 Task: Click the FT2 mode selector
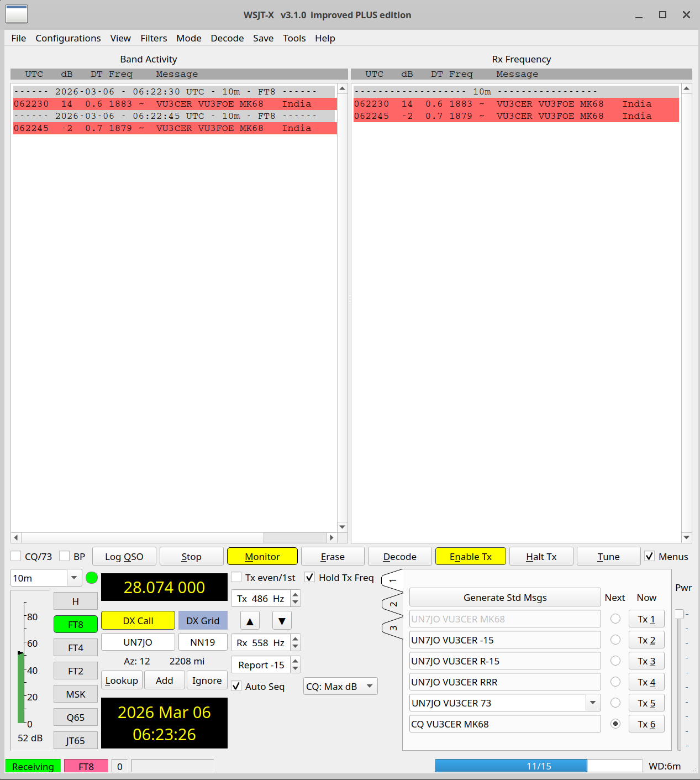(x=75, y=671)
